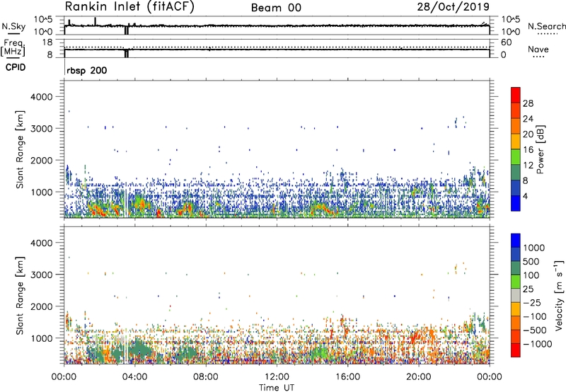Click the "4" label on the Power colorbar
This screenshot has height=392, width=566.
pos(526,197)
